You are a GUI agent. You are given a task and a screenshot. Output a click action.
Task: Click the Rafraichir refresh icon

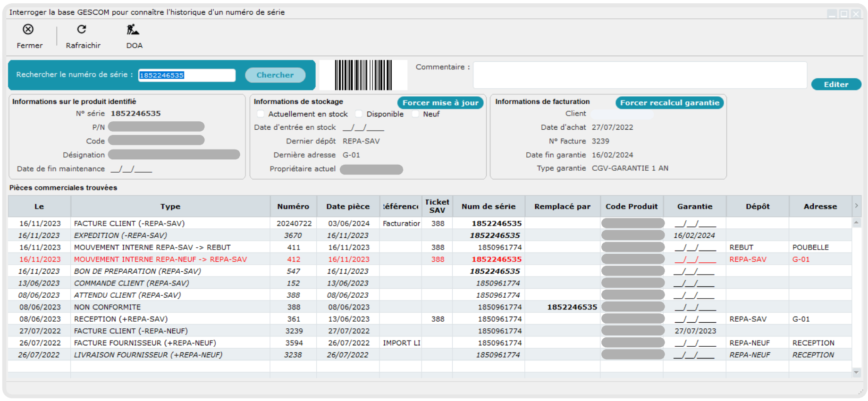click(x=82, y=30)
